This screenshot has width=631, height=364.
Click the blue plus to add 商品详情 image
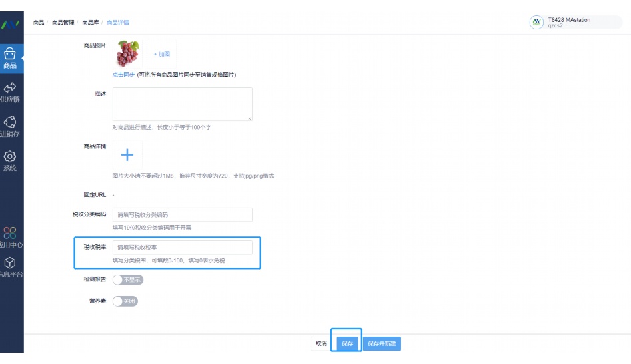pyautogui.click(x=127, y=154)
